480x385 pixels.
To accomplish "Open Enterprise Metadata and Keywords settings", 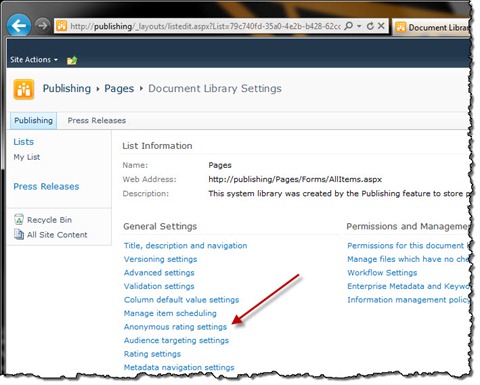I will click(x=408, y=286).
